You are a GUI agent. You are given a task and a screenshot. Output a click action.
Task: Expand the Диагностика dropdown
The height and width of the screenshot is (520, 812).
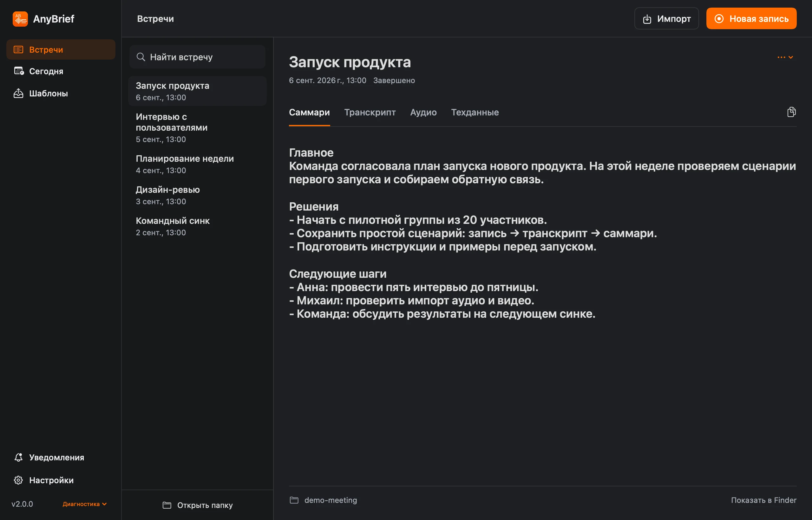pos(84,504)
